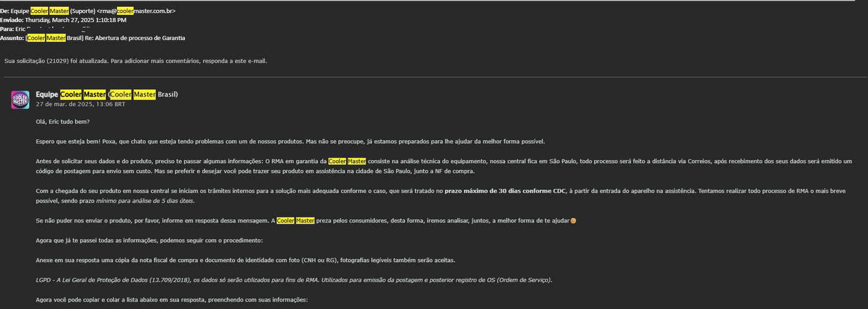Image resolution: width=868 pixels, height=309 pixels.
Task: Click the timestamp 27 de mar. de 2025
Action: point(80,104)
